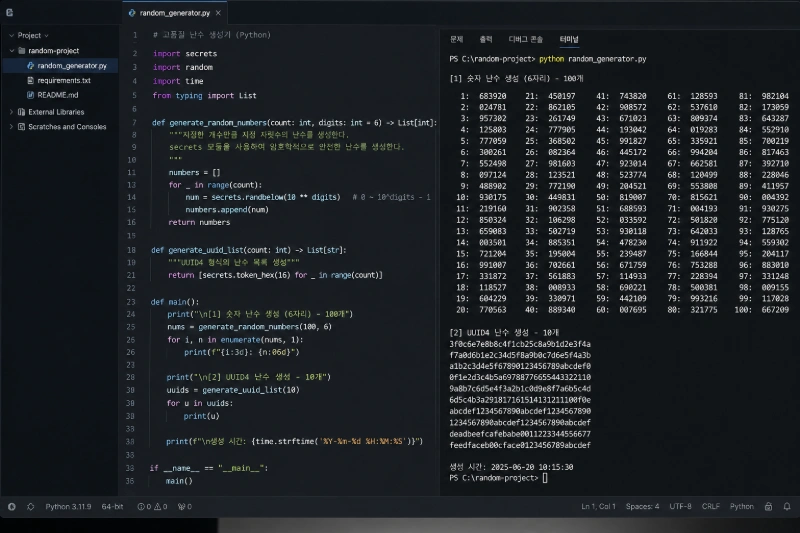Click the warnings triangle icon in the status bar
The width and height of the screenshot is (800, 533).
point(158,507)
